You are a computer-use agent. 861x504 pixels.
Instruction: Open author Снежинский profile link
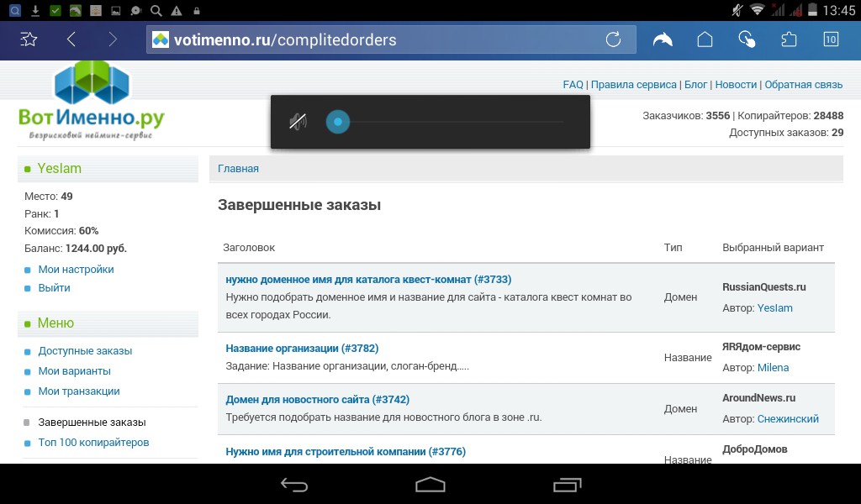788,418
